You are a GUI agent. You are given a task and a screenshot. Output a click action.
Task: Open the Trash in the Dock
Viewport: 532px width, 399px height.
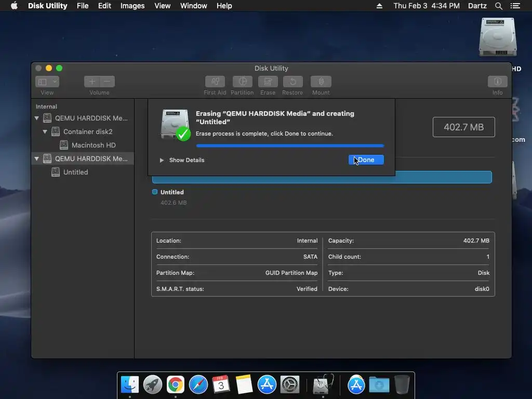coord(402,385)
